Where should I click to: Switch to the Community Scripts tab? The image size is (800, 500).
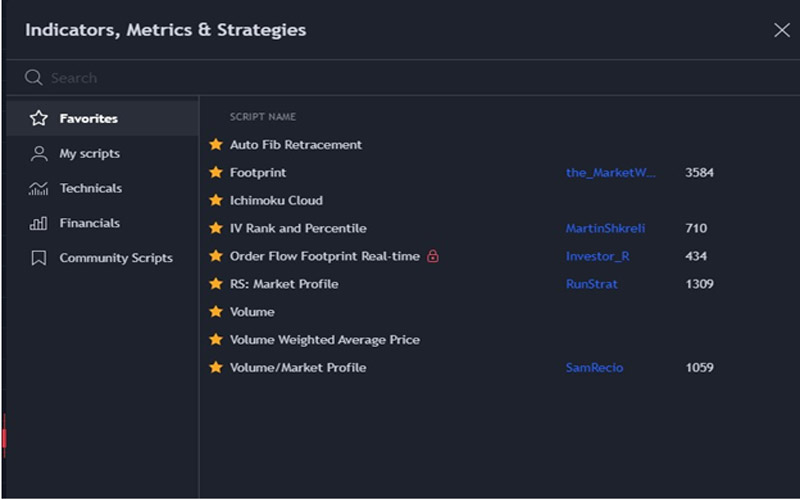(115, 258)
